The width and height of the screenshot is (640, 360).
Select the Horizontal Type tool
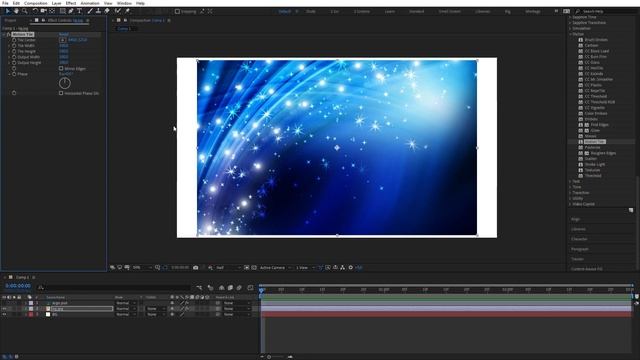[x=79, y=11]
